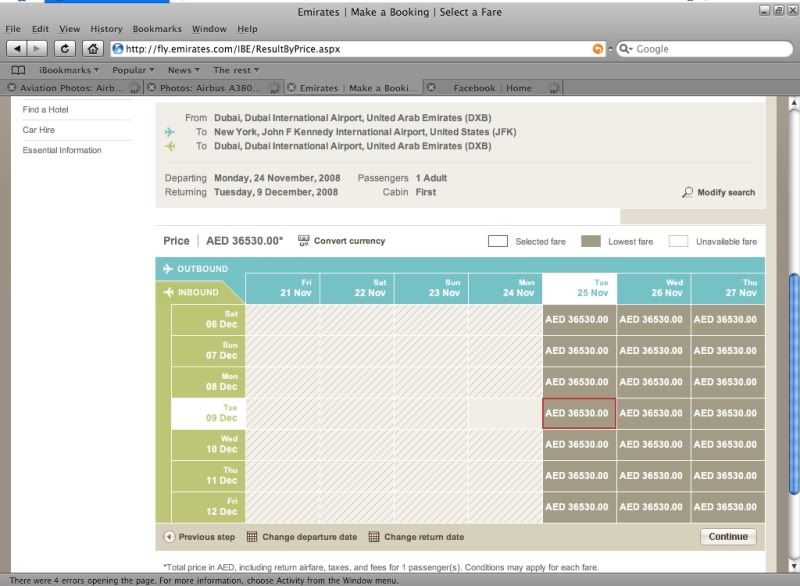The height and width of the screenshot is (586, 800).
Task: Select the Emirates Make a Booking tab
Action: coord(354,88)
